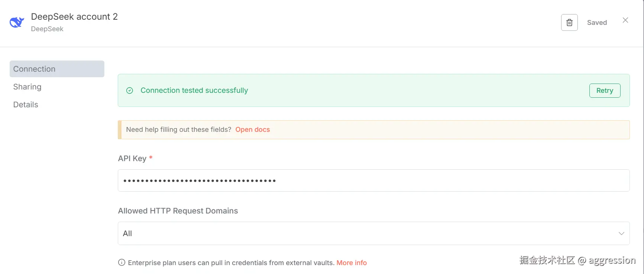This screenshot has height=274, width=644.
Task: Follow the Open docs link
Action: click(253, 130)
